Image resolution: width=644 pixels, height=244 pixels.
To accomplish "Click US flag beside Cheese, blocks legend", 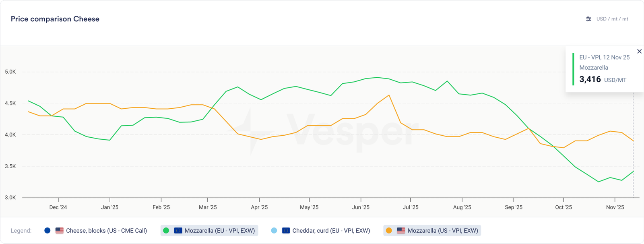I will 60,231.
